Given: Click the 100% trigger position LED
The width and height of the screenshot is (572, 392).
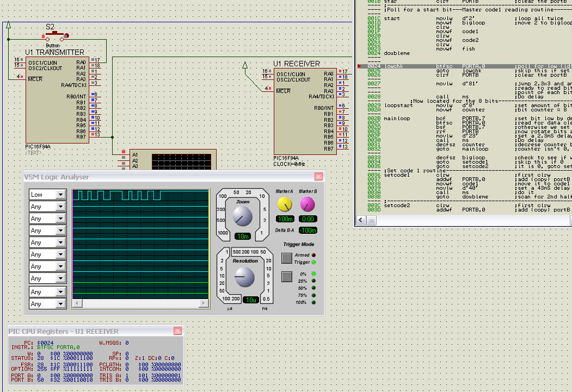Looking at the screenshot, I should (x=313, y=302).
